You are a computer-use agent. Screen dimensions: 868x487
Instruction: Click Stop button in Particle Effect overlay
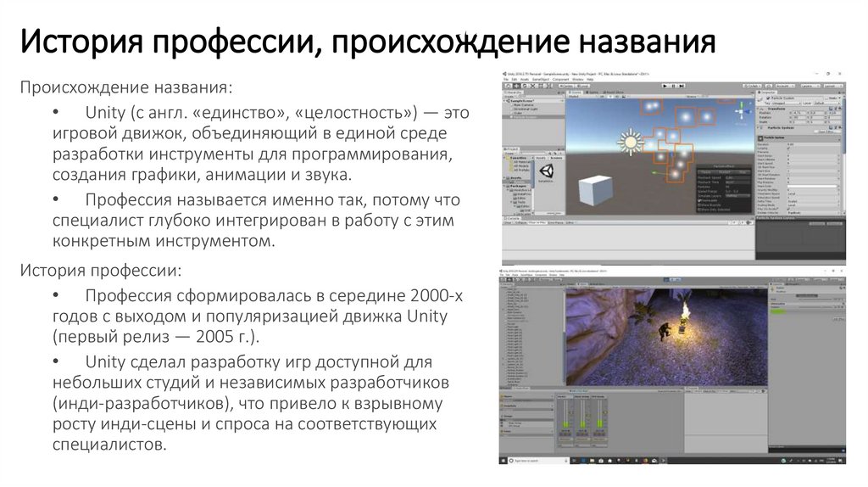coord(743,171)
